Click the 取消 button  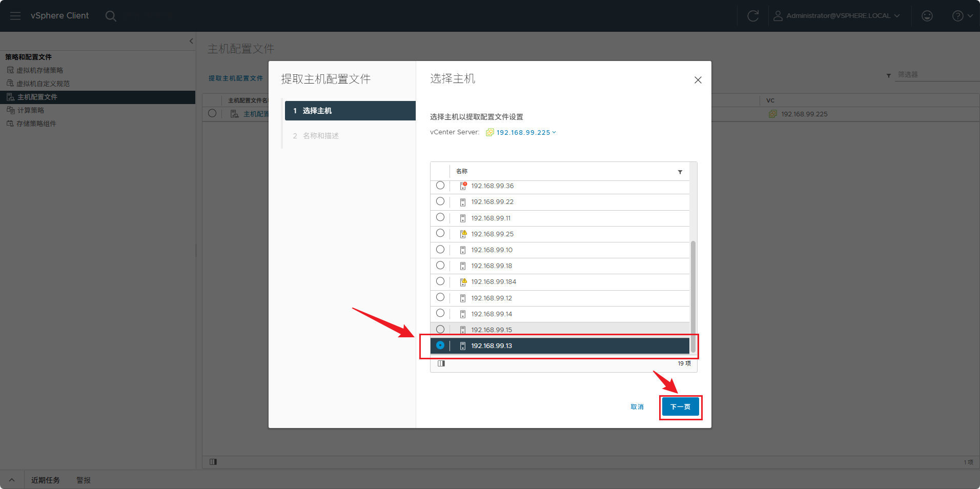pos(637,407)
